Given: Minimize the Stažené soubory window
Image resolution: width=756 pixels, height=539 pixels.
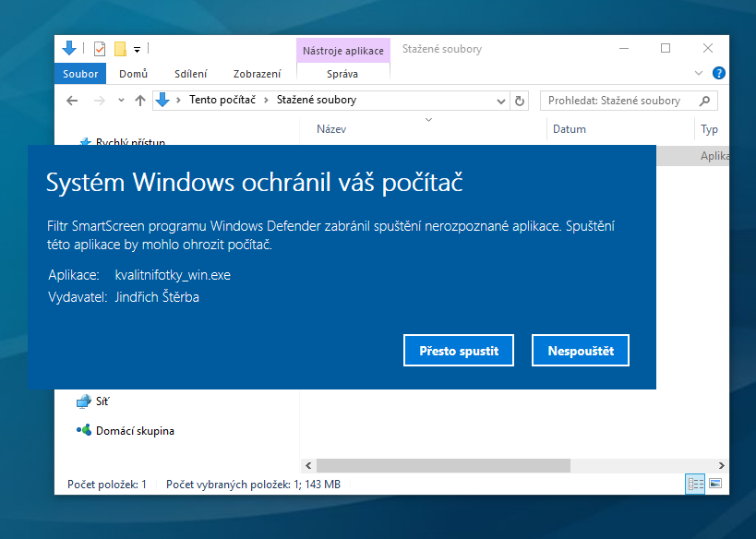Looking at the screenshot, I should pos(624,48).
